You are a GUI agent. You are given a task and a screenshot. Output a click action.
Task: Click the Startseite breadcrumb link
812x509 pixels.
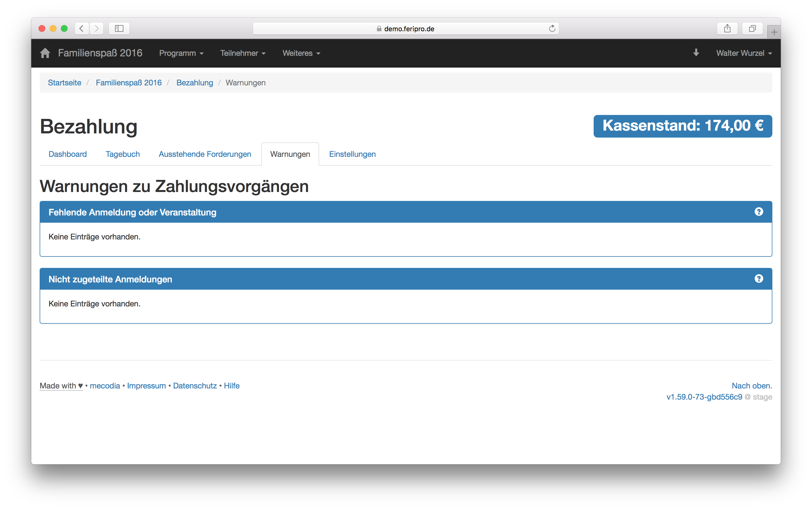(64, 83)
